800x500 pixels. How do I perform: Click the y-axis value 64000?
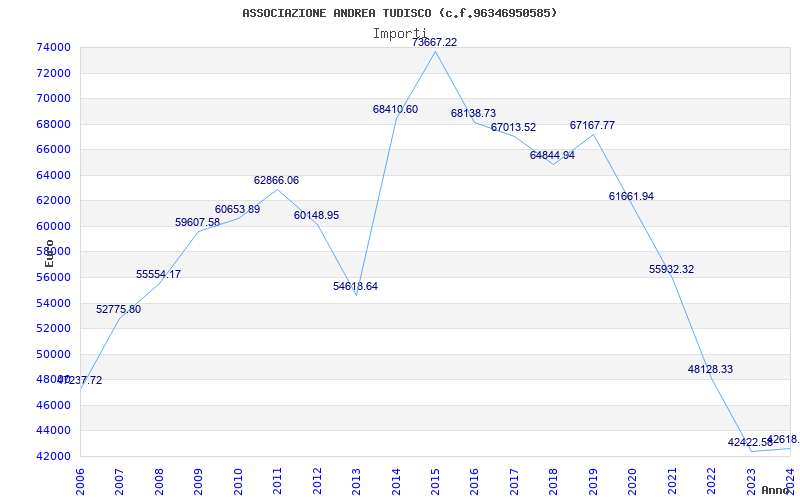coord(53,175)
